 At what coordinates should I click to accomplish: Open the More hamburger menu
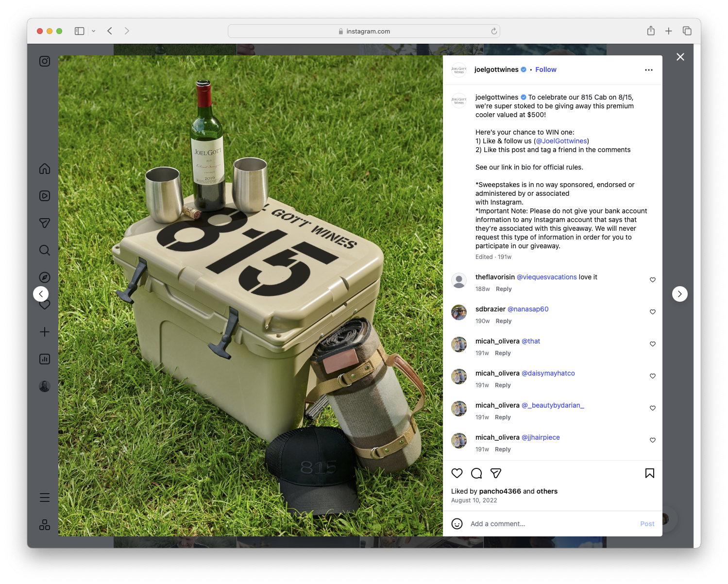tap(44, 497)
